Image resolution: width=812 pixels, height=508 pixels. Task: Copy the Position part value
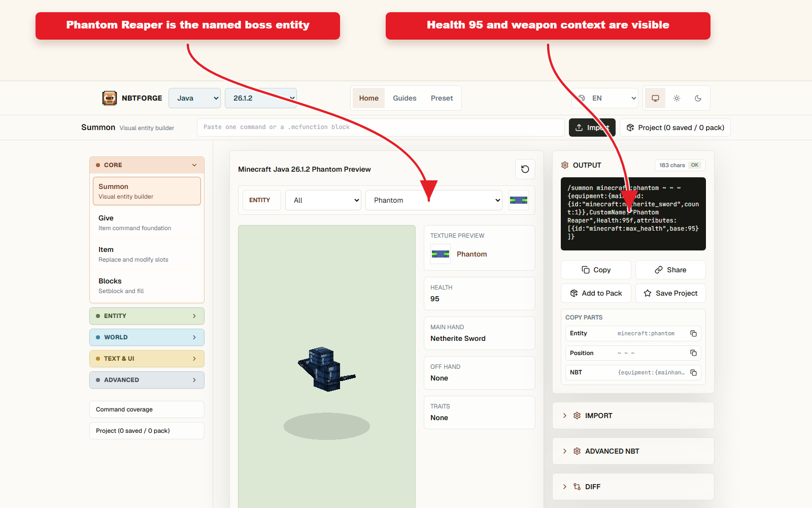[693, 353]
